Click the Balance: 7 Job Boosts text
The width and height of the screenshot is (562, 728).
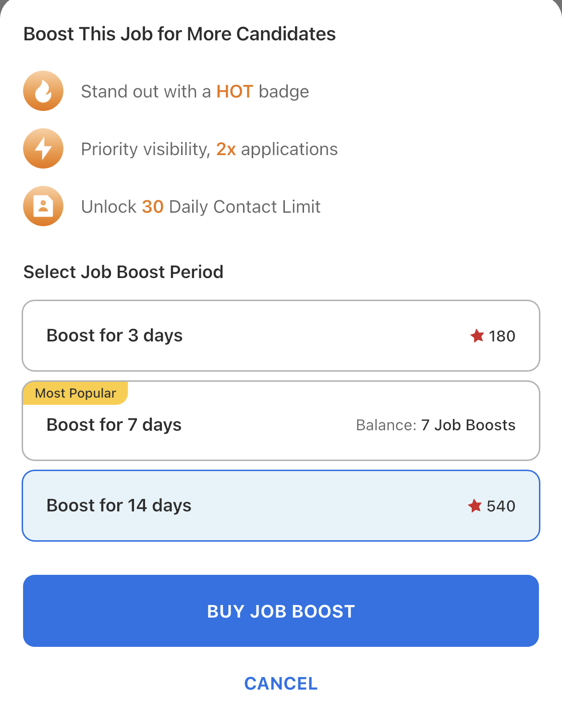click(x=435, y=425)
